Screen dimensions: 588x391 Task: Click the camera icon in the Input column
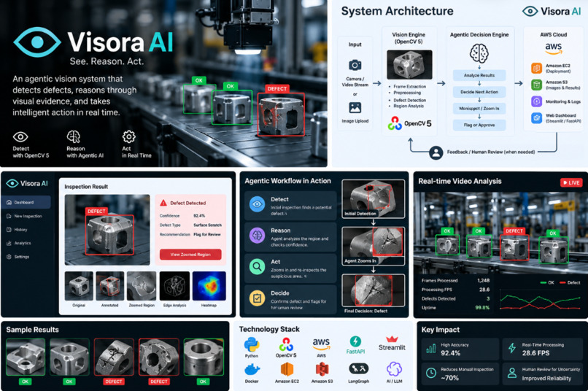pos(355,65)
